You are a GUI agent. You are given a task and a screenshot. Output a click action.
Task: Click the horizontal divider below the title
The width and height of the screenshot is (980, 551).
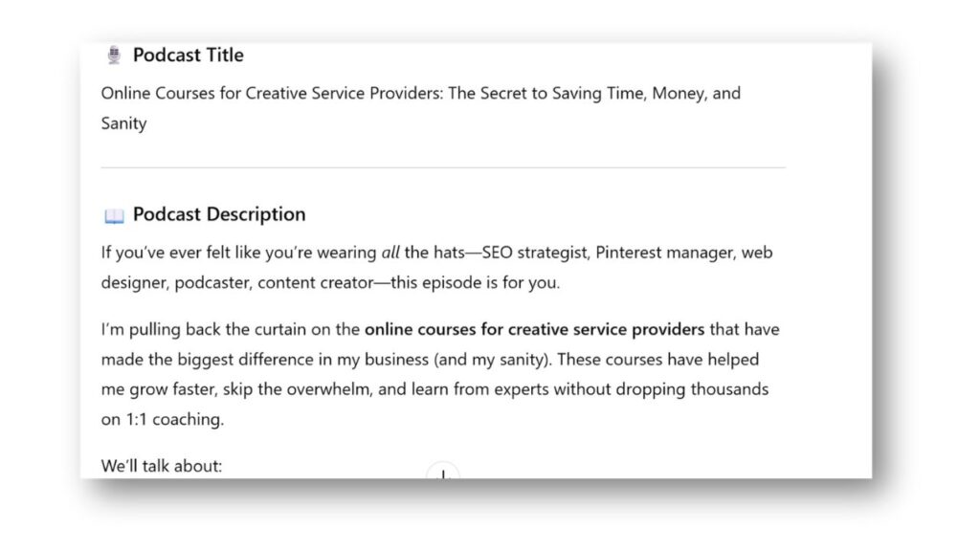[x=443, y=167]
